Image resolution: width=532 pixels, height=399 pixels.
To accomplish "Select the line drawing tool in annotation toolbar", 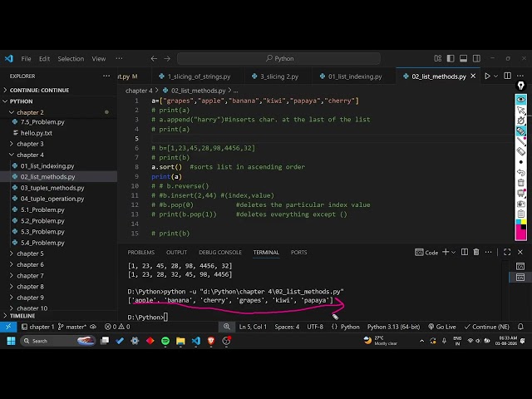I will [x=521, y=141].
